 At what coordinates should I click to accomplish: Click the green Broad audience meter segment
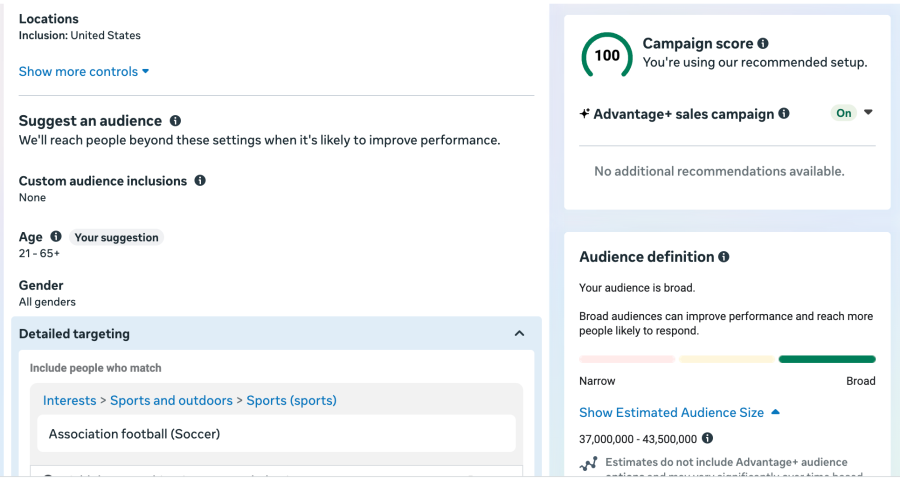pos(826,359)
